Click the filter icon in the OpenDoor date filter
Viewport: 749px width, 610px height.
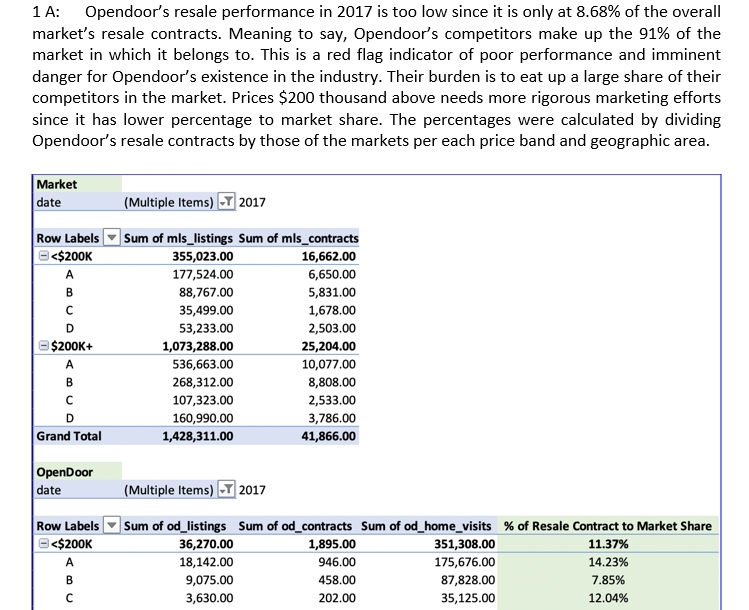coord(229,490)
